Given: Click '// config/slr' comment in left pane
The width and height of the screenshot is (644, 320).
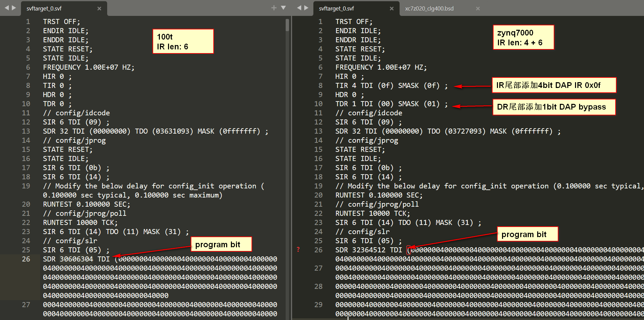Looking at the screenshot, I should (70, 241).
